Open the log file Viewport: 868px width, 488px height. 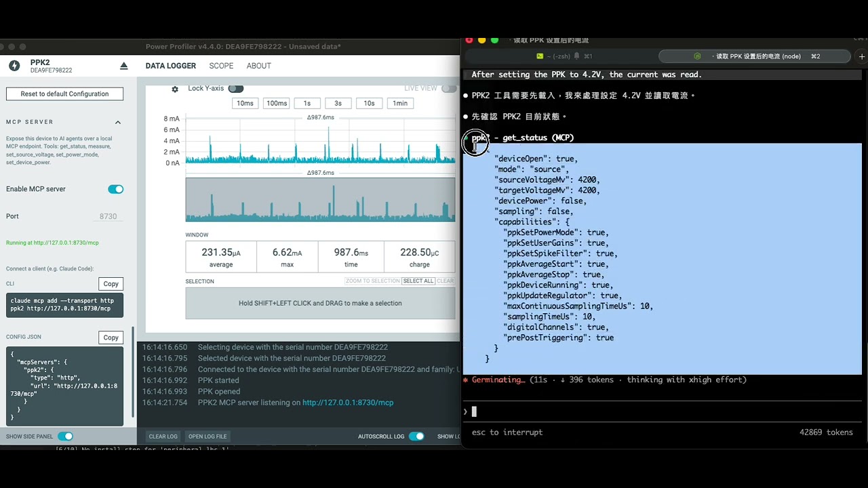click(x=208, y=436)
